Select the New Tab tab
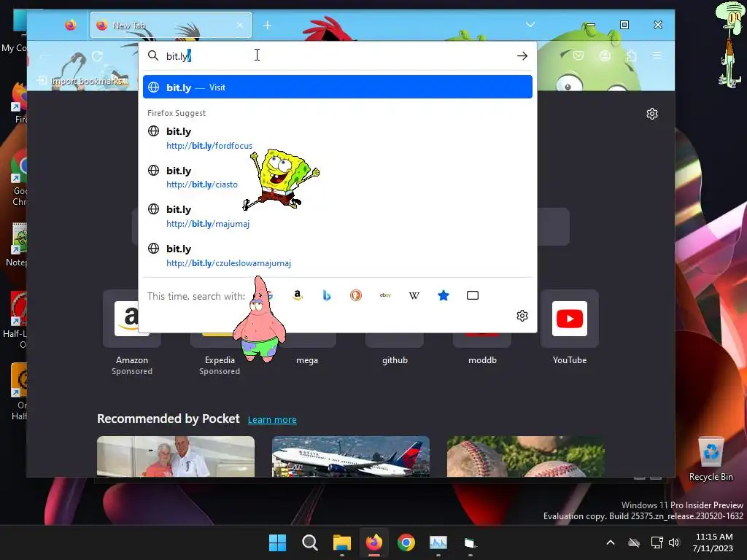 [x=171, y=26]
